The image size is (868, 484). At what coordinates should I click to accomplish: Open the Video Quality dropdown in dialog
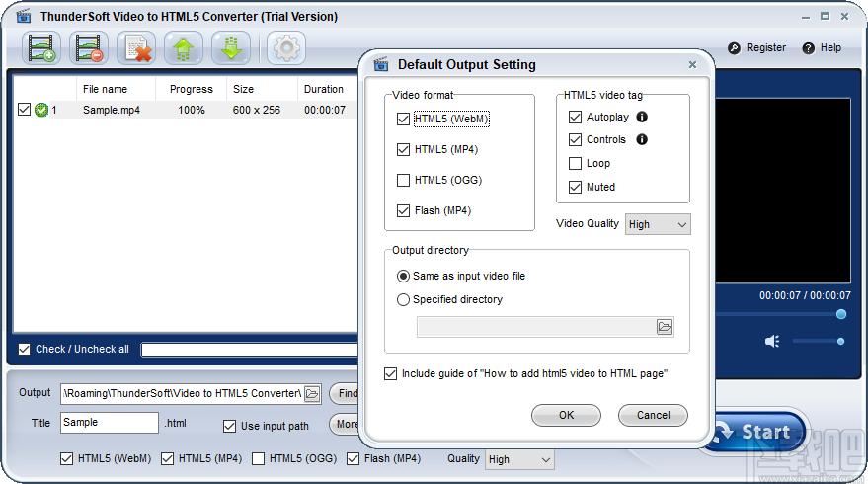(658, 224)
